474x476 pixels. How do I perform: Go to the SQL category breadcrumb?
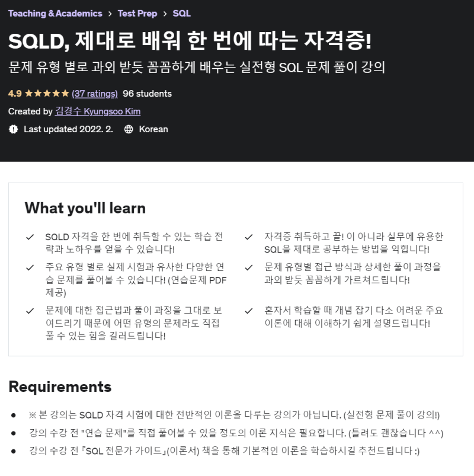[x=182, y=14]
